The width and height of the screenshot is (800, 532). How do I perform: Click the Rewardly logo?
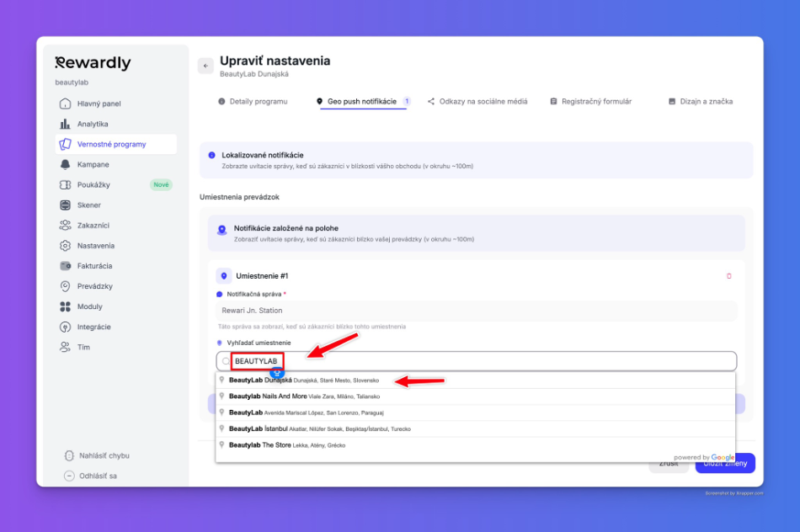93,63
